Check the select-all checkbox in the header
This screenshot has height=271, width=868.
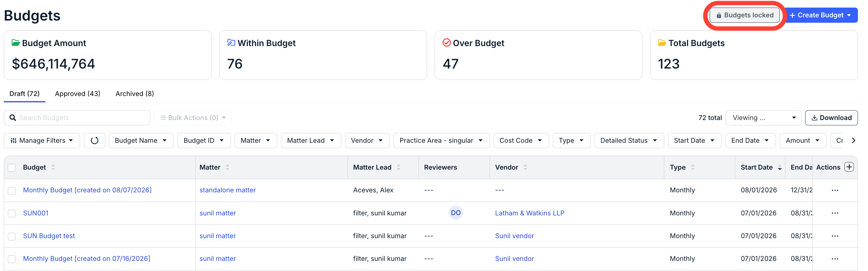(12, 168)
